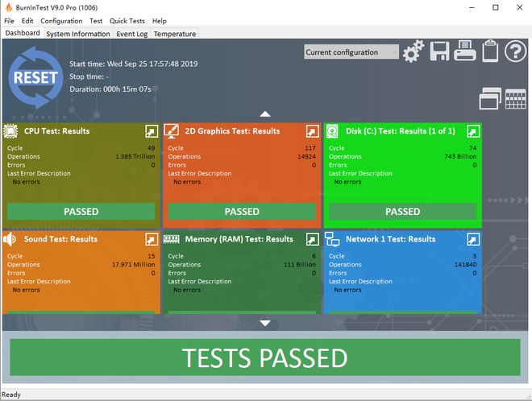532x401 pixels.
Task: Switch to the stacked windows view icon
Action: tap(490, 99)
